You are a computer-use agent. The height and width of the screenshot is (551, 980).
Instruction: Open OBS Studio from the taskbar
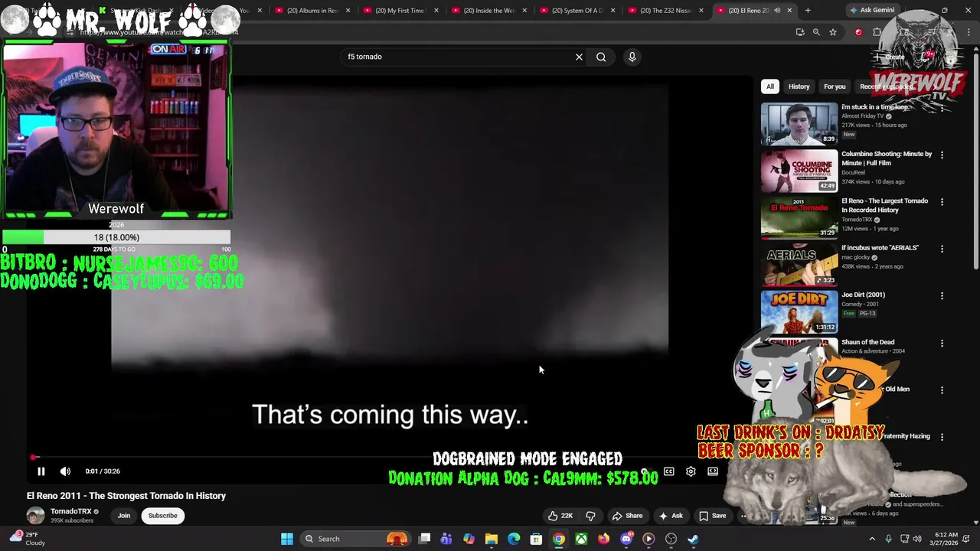671,539
